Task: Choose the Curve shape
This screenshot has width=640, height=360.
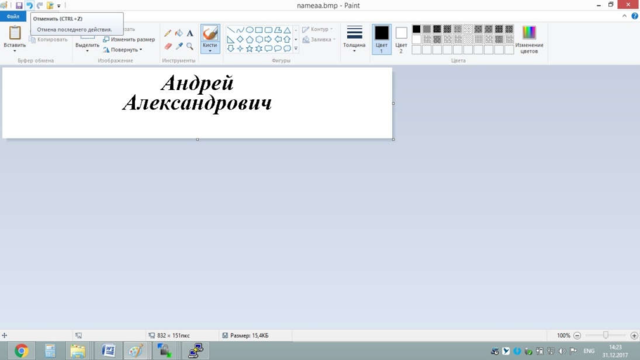Action: coord(240,30)
